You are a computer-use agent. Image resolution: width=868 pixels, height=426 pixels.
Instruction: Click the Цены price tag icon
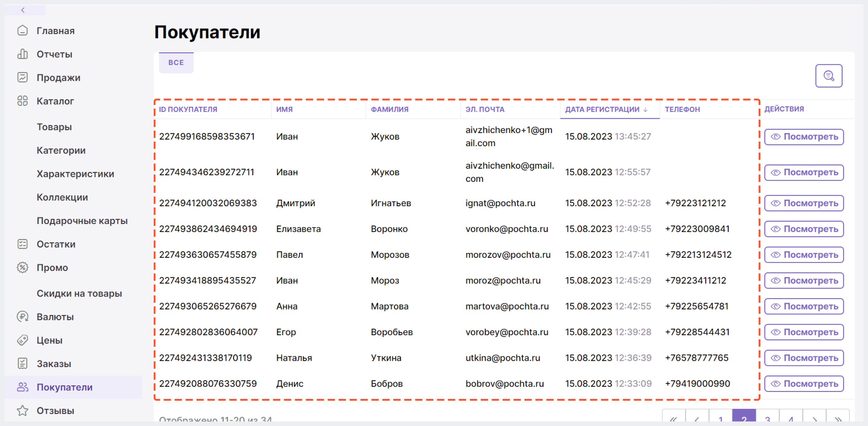click(22, 340)
